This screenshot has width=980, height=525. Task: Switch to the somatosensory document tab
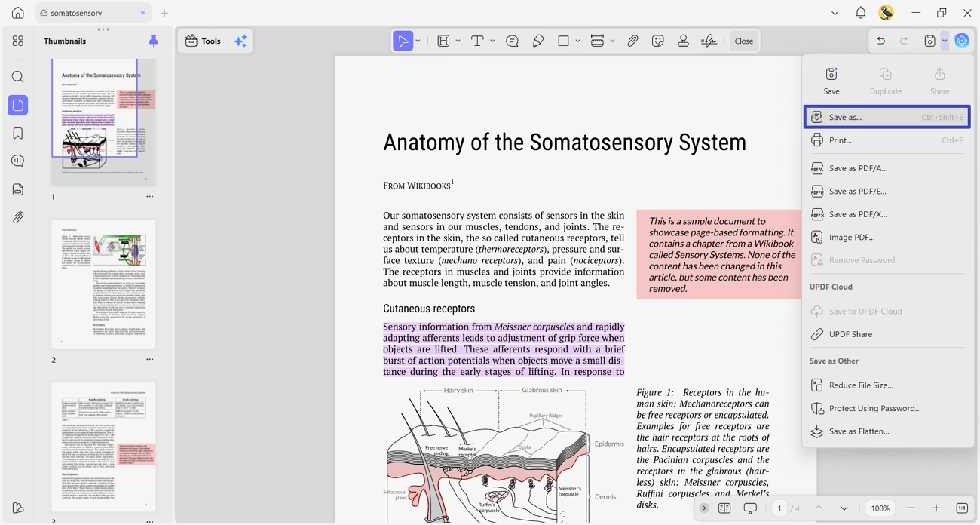tap(93, 13)
